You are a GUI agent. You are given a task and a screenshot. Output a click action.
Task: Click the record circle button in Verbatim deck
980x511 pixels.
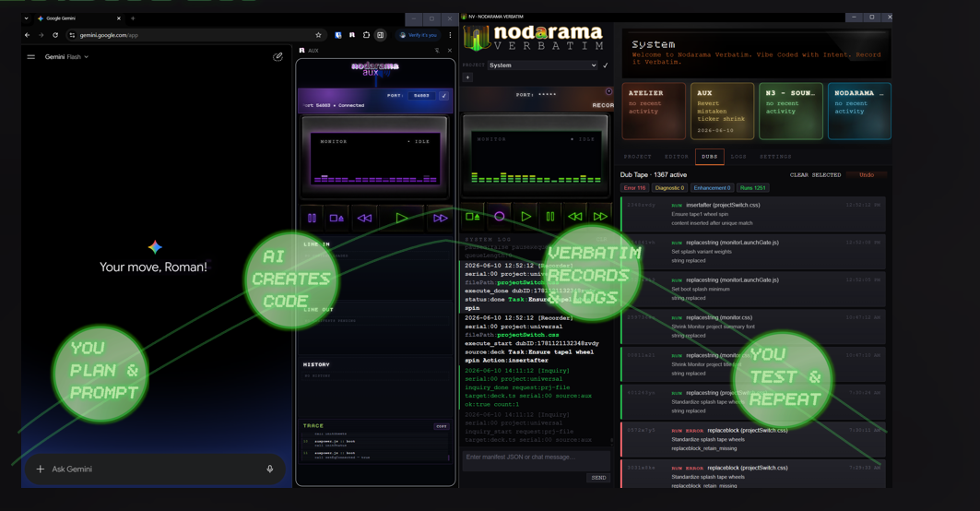tap(499, 217)
